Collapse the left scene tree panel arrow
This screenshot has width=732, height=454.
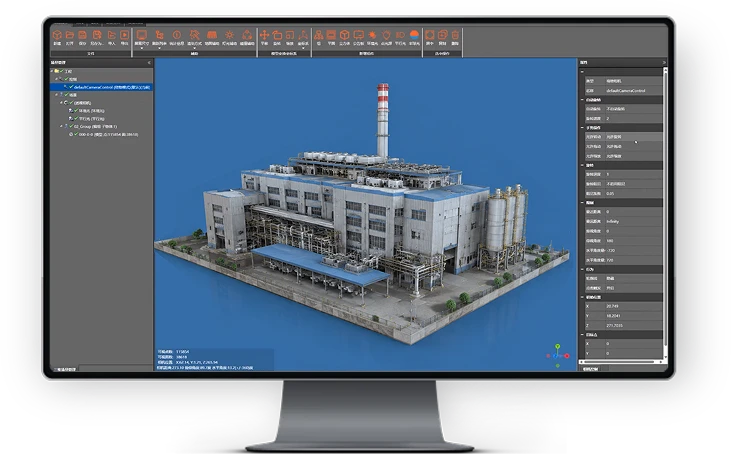click(x=149, y=63)
